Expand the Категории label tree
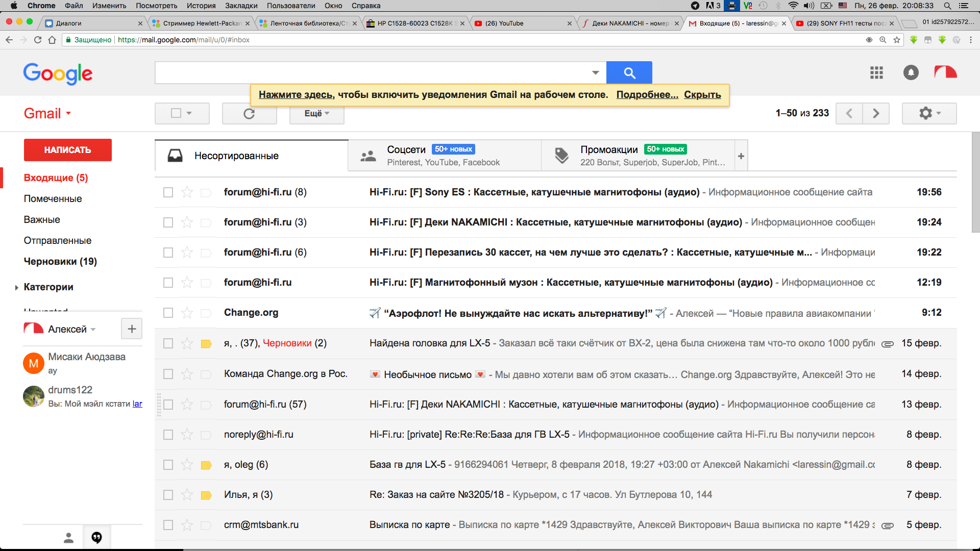Screen dimensions: 980x551 point(17,288)
